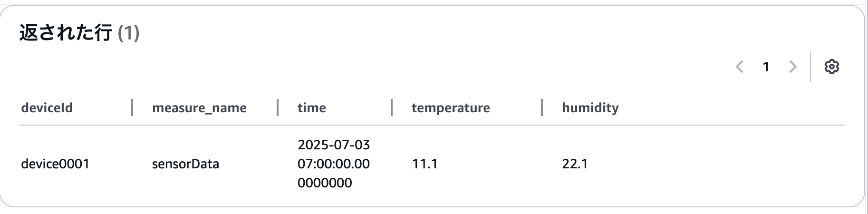Go to next page arrow
Image resolution: width=868 pixels, height=214 pixels.
coord(792,67)
